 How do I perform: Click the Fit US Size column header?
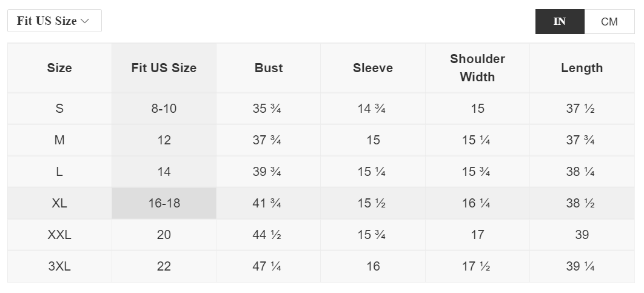tap(164, 68)
